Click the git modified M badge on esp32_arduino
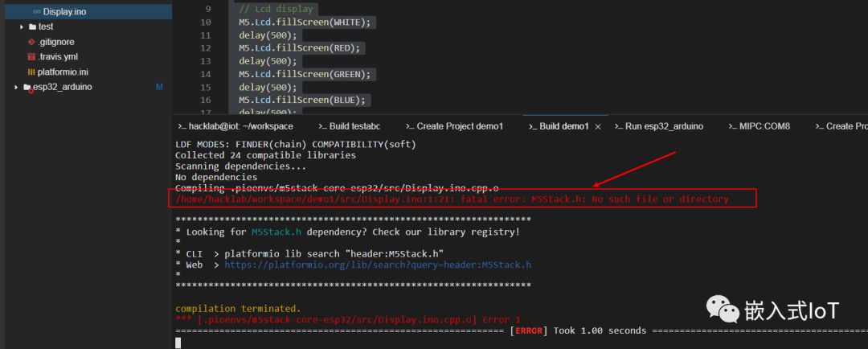The width and height of the screenshot is (868, 349). pos(159,87)
